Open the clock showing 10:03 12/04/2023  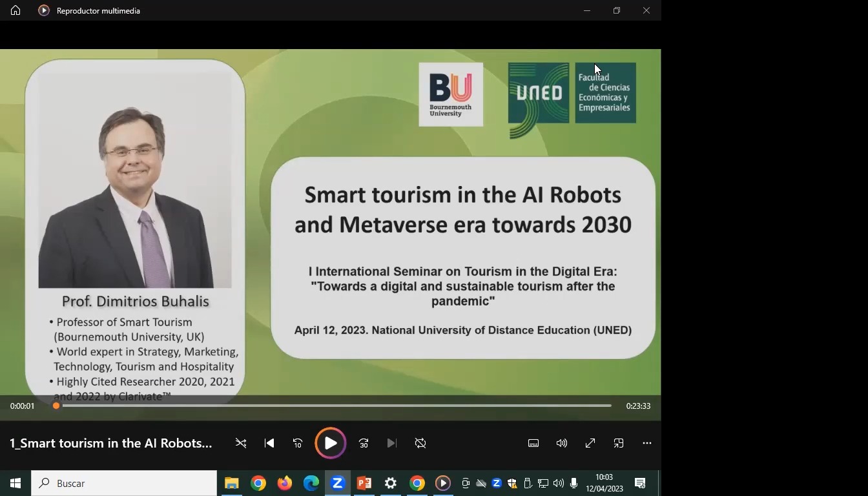(x=604, y=483)
